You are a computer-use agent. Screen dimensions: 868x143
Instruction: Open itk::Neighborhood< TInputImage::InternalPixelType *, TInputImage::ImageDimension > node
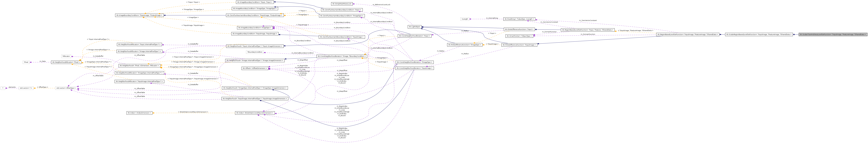[255, 99]
